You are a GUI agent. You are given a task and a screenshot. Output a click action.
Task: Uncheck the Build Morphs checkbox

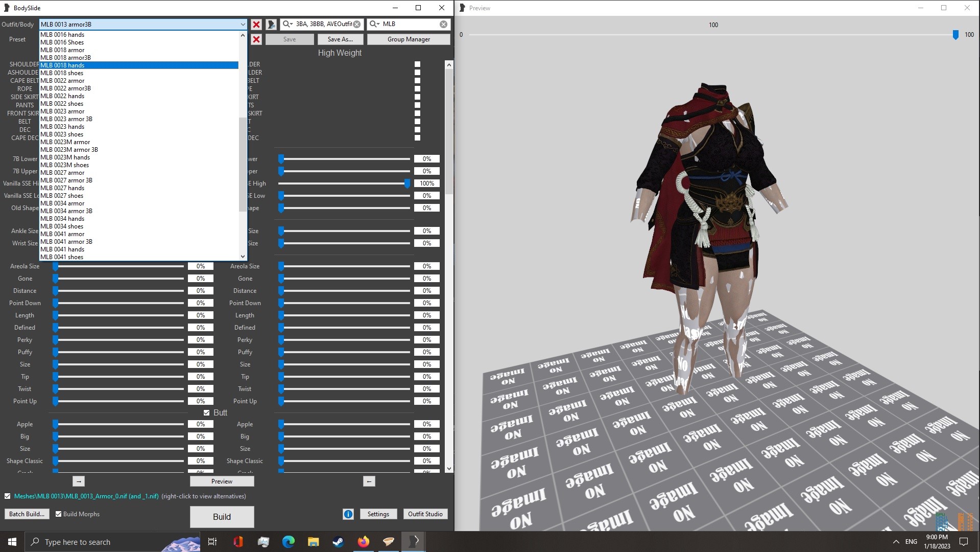[58, 514]
